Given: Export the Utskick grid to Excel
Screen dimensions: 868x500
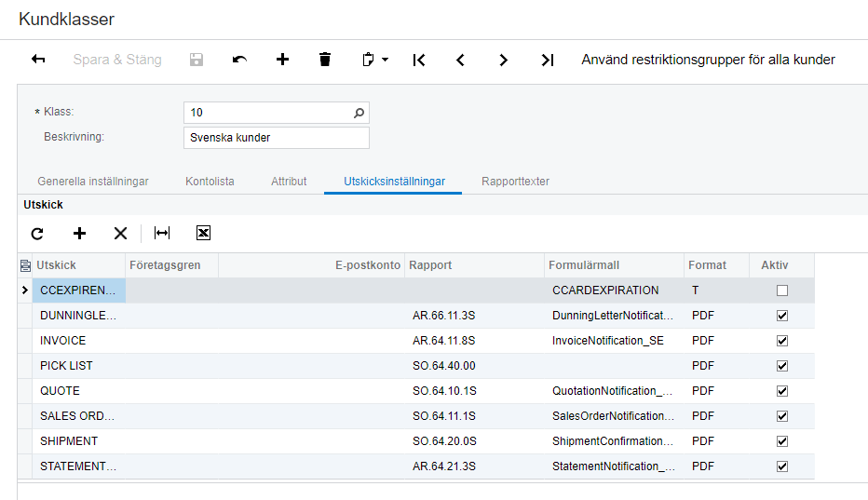Looking at the screenshot, I should (203, 233).
